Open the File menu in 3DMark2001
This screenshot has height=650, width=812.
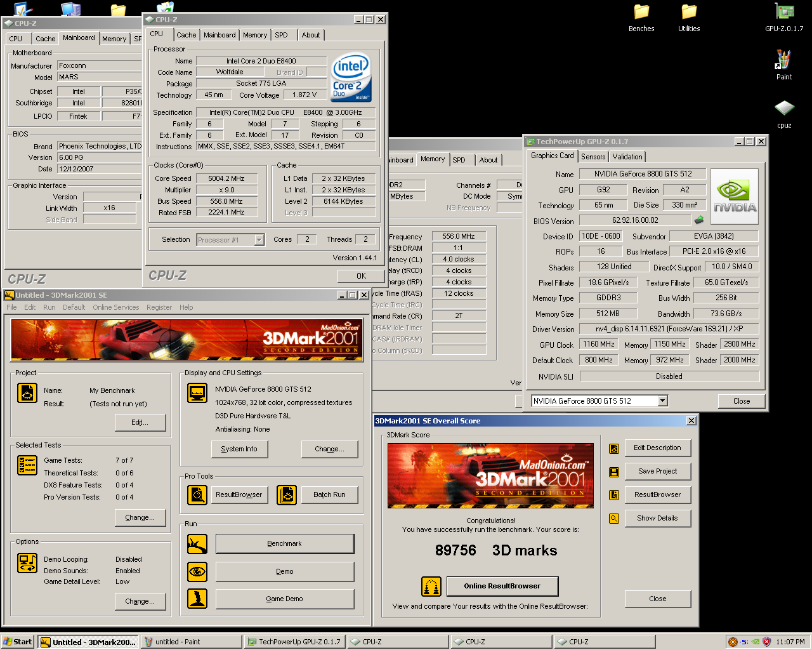pos(11,307)
